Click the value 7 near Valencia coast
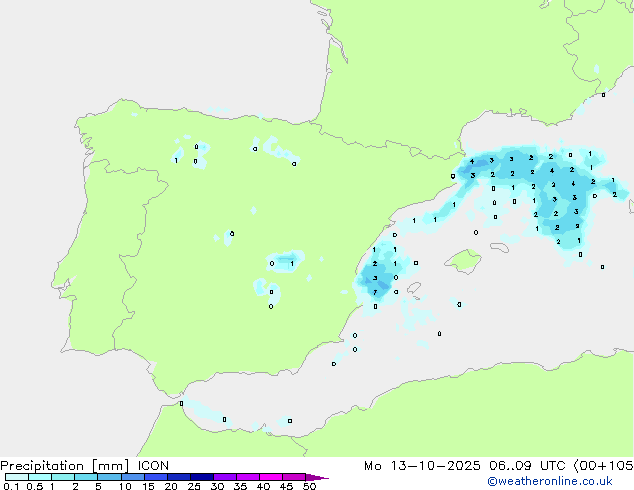Image resolution: width=634 pixels, height=490 pixels. tap(375, 292)
